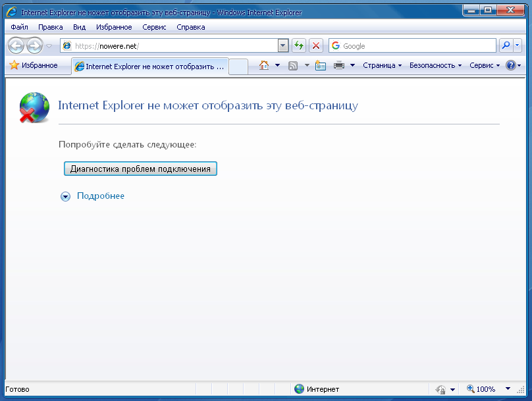Click the RSS feeds icon
The image size is (532, 401).
pyautogui.click(x=293, y=65)
